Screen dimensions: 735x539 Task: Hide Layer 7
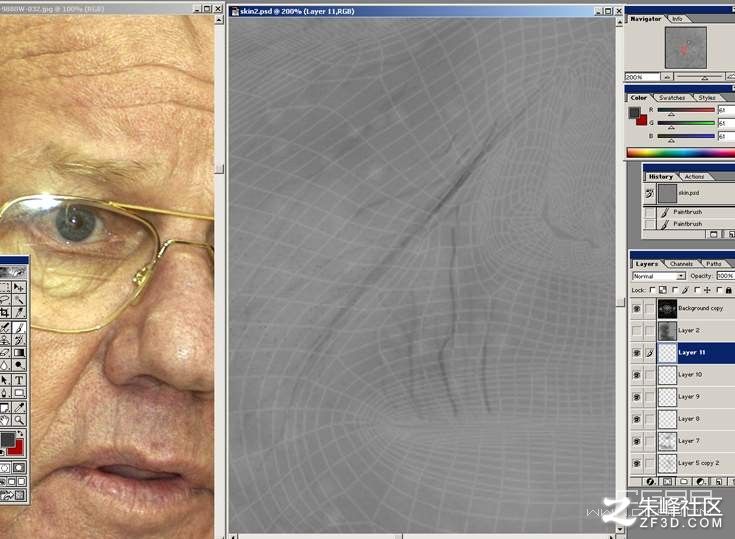(637, 441)
